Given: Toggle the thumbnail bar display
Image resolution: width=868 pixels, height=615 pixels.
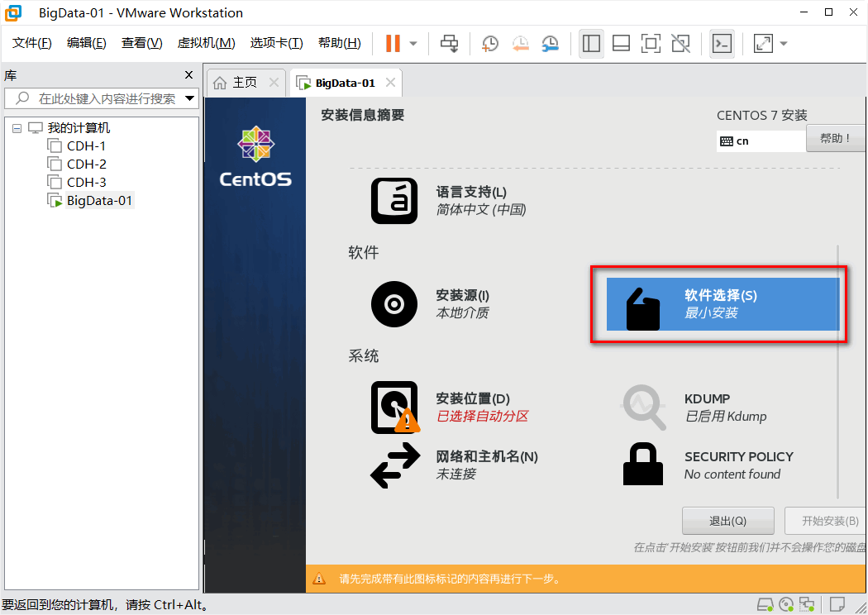Looking at the screenshot, I should click(621, 43).
